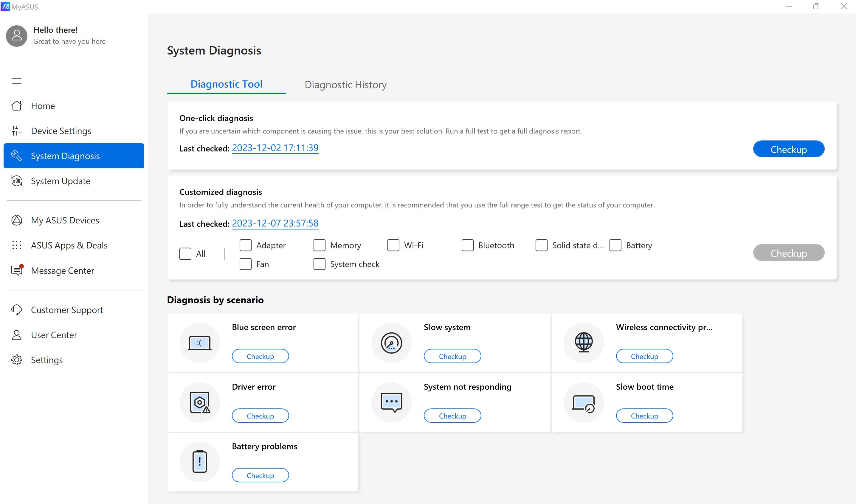The width and height of the screenshot is (856, 504).
Task: Switch to the Diagnostic History tab
Action: [346, 85]
